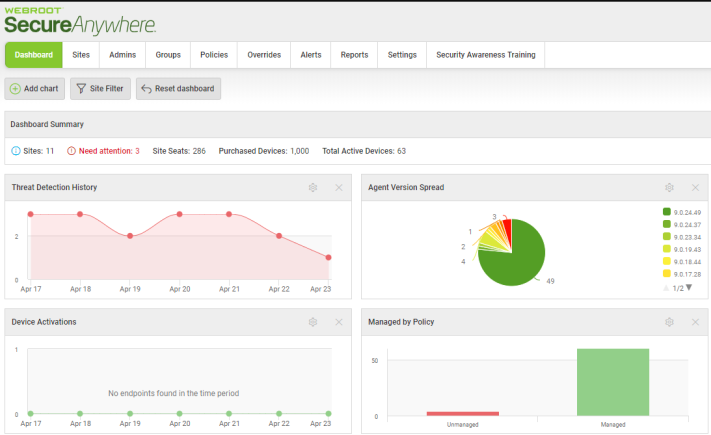Screen dimensions: 711x435
Task: Click the Add chart button
Action: 34,88
